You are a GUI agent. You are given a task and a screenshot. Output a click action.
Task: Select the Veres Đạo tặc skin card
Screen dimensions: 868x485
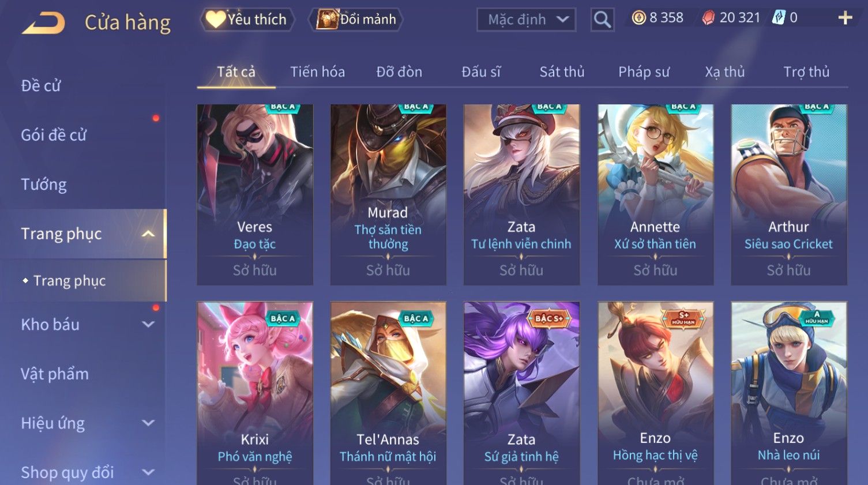click(255, 195)
